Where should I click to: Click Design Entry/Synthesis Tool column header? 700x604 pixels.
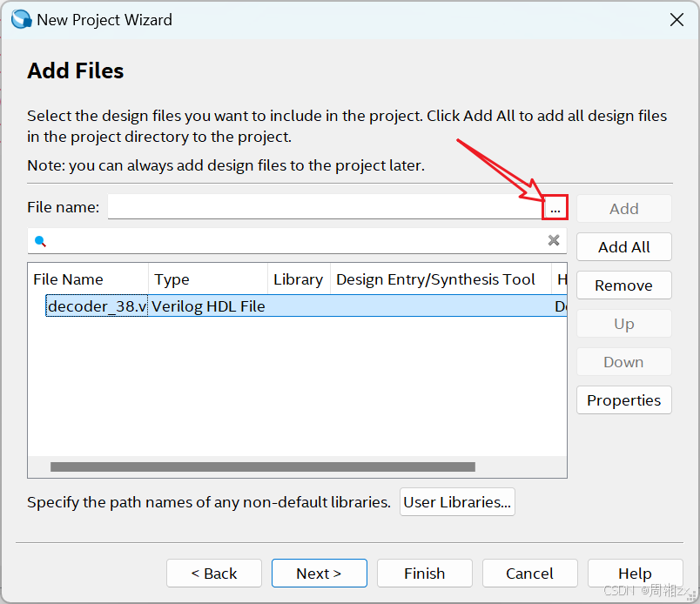coord(441,279)
